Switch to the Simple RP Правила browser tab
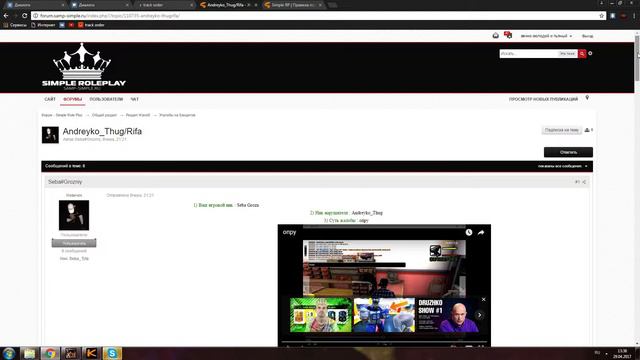The height and width of the screenshot is (360, 640). click(x=293, y=5)
